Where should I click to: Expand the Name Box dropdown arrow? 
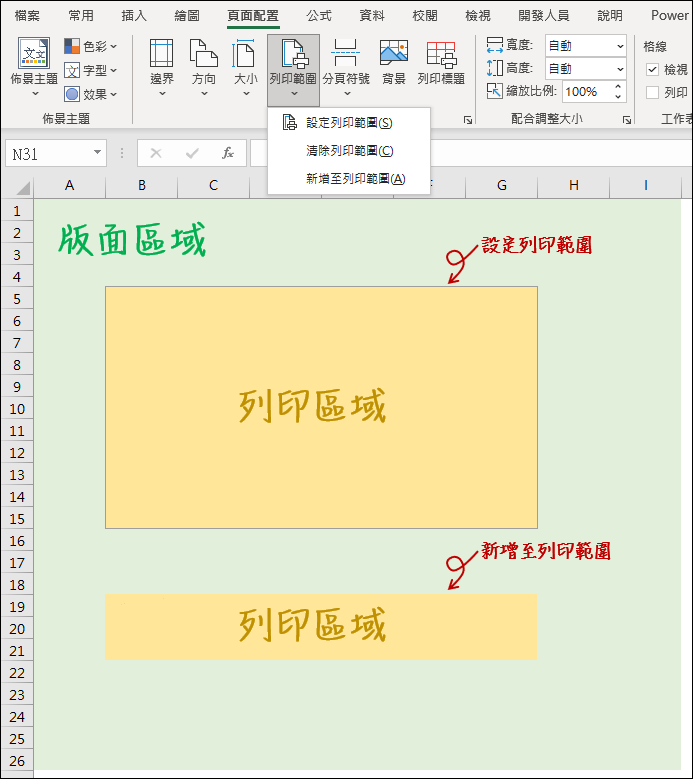coord(97,153)
